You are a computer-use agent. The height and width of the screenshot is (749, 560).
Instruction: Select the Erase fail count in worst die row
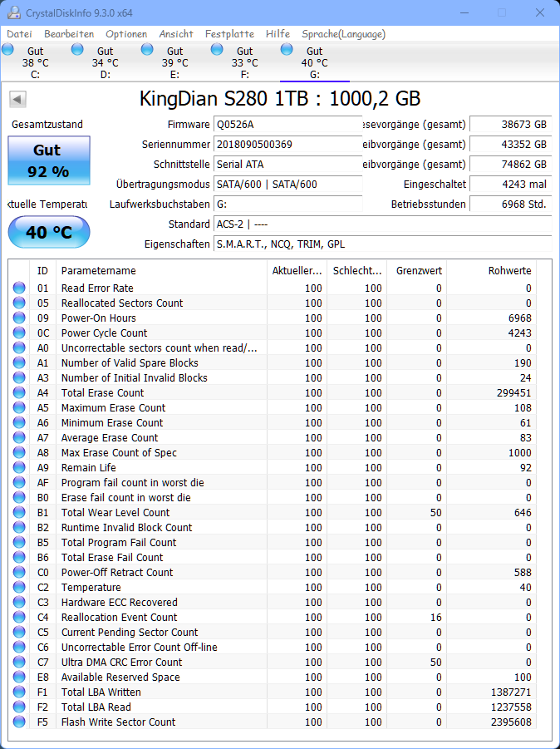(273, 497)
